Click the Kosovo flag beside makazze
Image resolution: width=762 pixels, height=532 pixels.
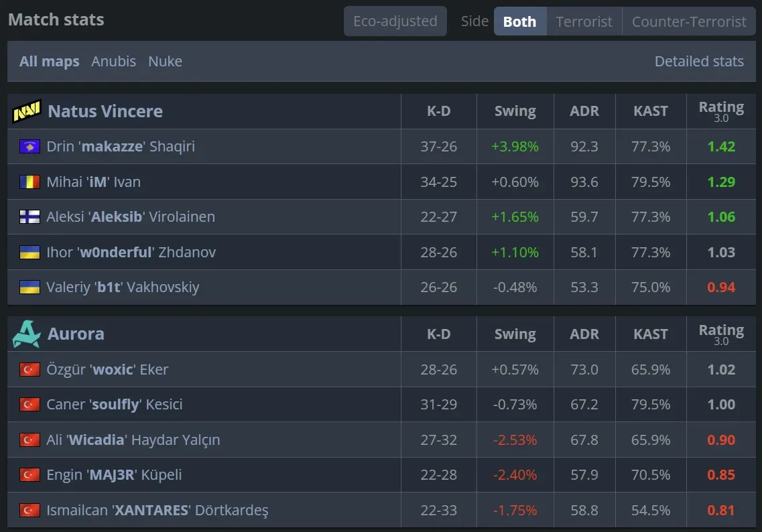pos(30,147)
